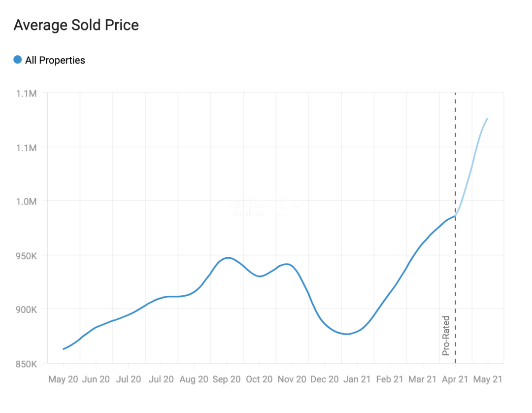532x413 pixels.
Task: Click the light blue projected line segment
Action: [x=472, y=168]
